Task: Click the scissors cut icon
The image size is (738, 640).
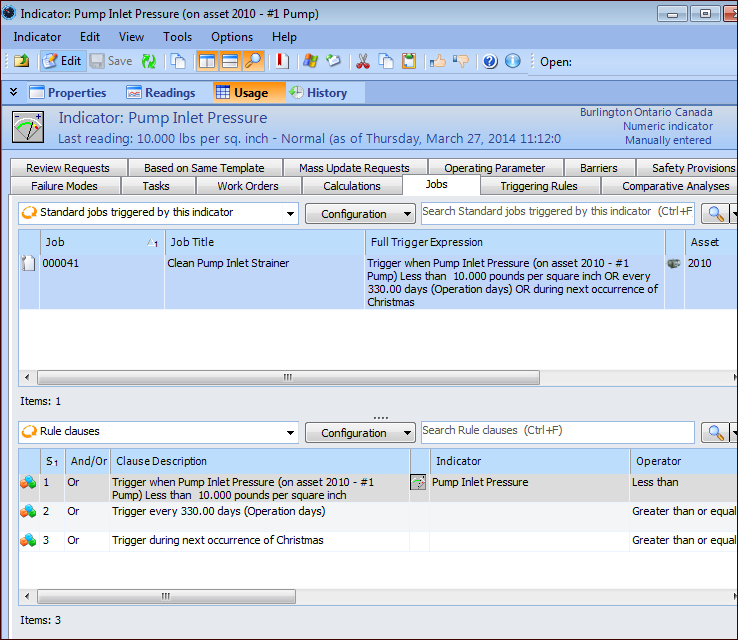Action: coord(362,61)
